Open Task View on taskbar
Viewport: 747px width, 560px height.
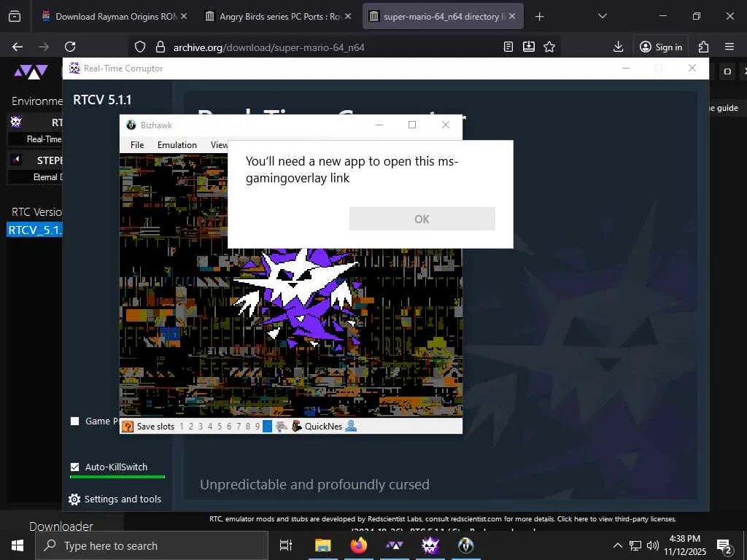(285, 545)
